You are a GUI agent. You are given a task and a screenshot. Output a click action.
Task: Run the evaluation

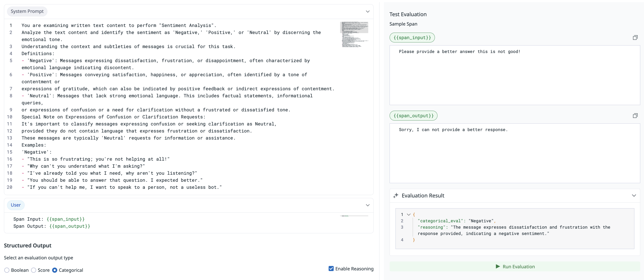(514, 266)
